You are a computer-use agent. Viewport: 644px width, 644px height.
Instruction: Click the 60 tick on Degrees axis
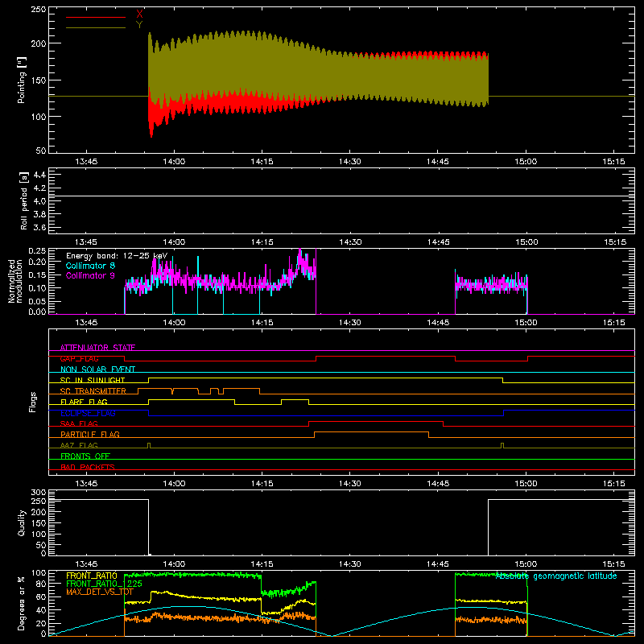pyautogui.click(x=41, y=597)
